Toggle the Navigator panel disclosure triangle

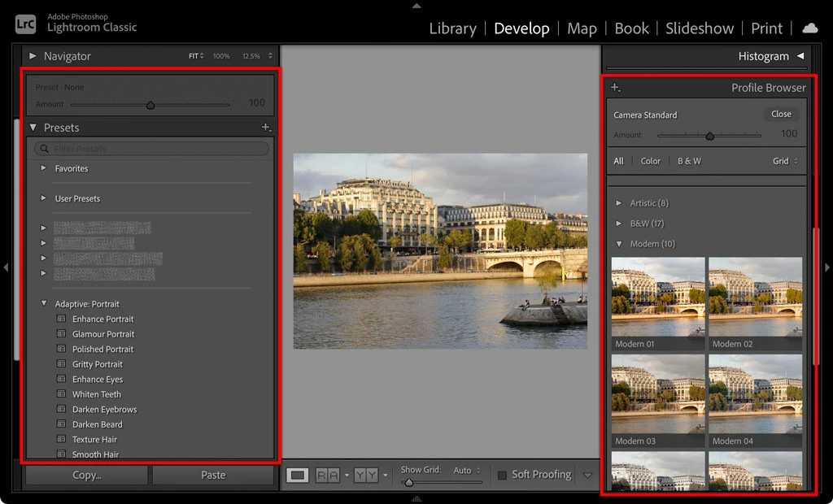click(33, 56)
